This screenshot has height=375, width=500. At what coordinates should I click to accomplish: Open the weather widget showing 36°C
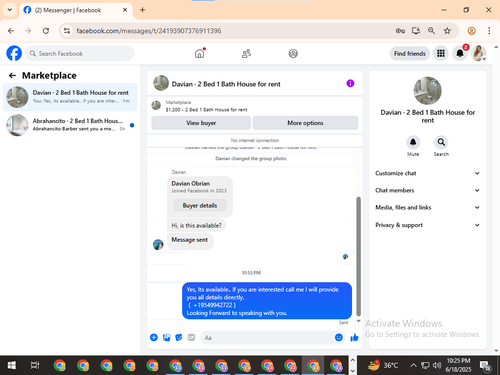click(383, 365)
